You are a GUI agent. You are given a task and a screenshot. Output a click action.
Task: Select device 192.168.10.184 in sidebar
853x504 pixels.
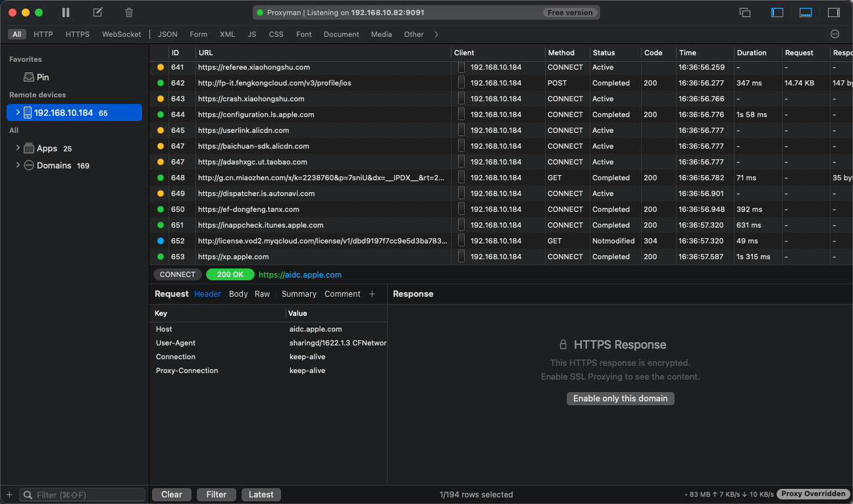pos(74,113)
